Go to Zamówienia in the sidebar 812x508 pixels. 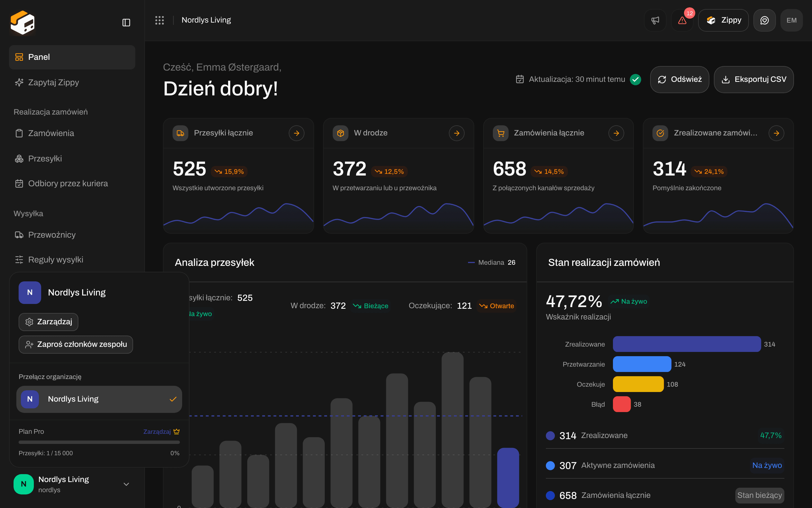click(x=72, y=133)
